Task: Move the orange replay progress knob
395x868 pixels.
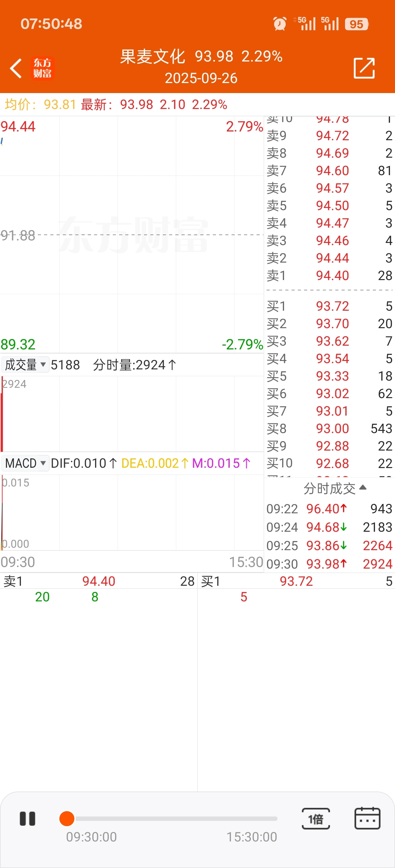Action: point(67,819)
